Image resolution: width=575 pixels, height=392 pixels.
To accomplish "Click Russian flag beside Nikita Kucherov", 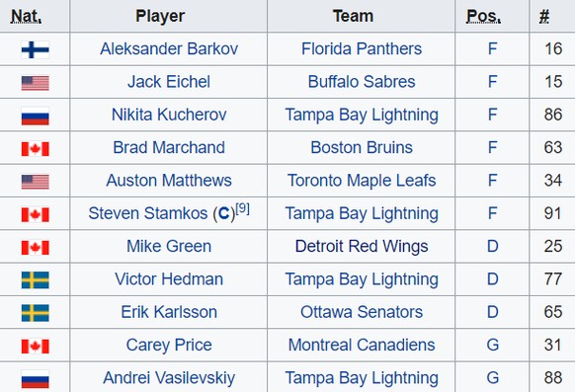I will coord(36,116).
